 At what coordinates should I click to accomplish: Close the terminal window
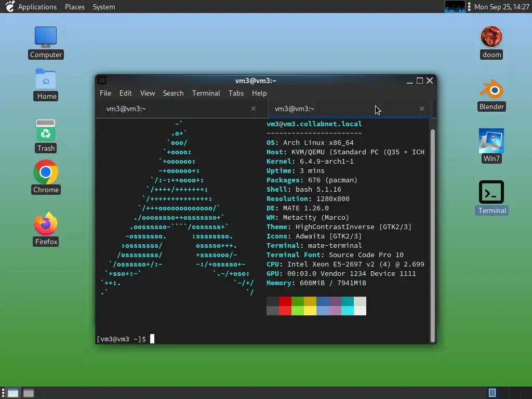click(430, 81)
